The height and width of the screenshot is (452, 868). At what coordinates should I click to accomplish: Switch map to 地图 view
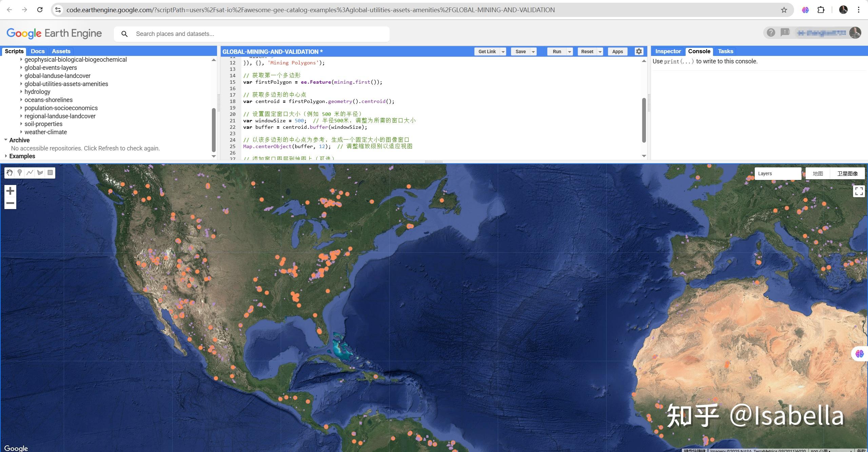point(817,173)
